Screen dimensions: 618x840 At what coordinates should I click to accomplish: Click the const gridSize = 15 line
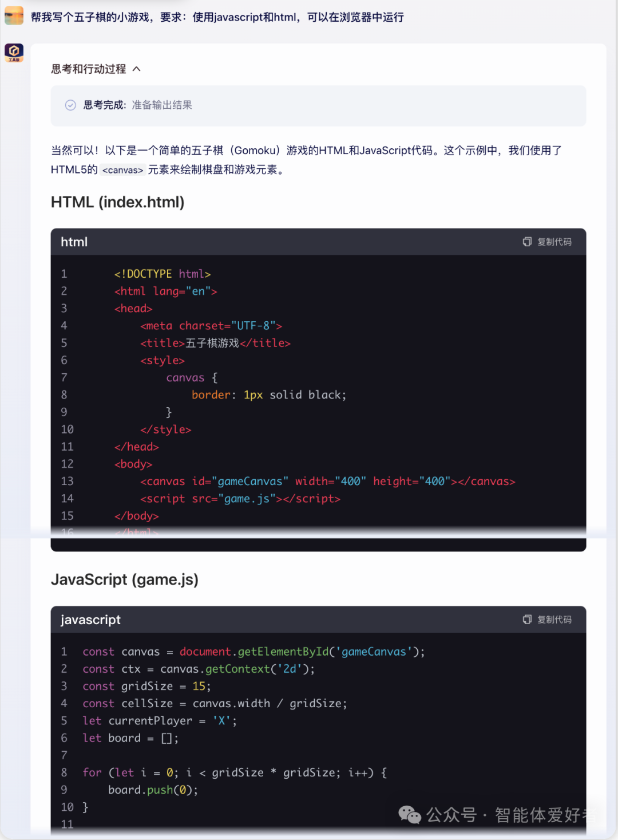146,686
